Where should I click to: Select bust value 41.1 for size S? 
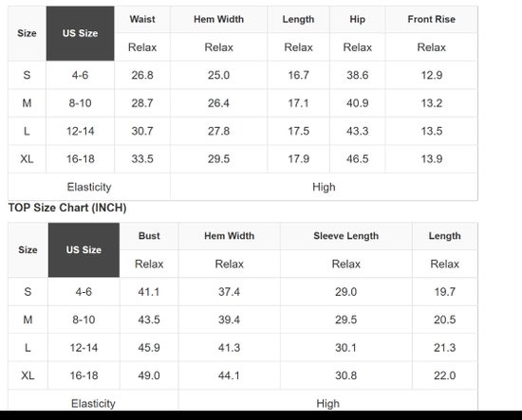[x=149, y=292]
